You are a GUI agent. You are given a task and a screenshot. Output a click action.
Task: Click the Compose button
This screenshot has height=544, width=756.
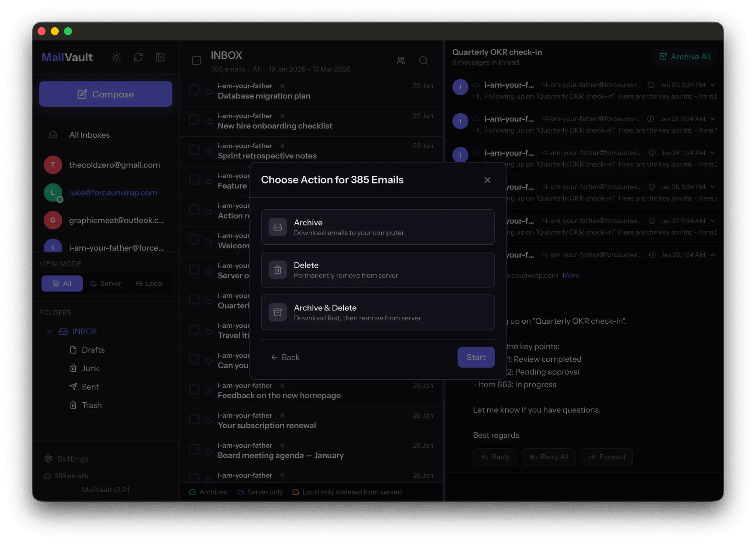106,94
